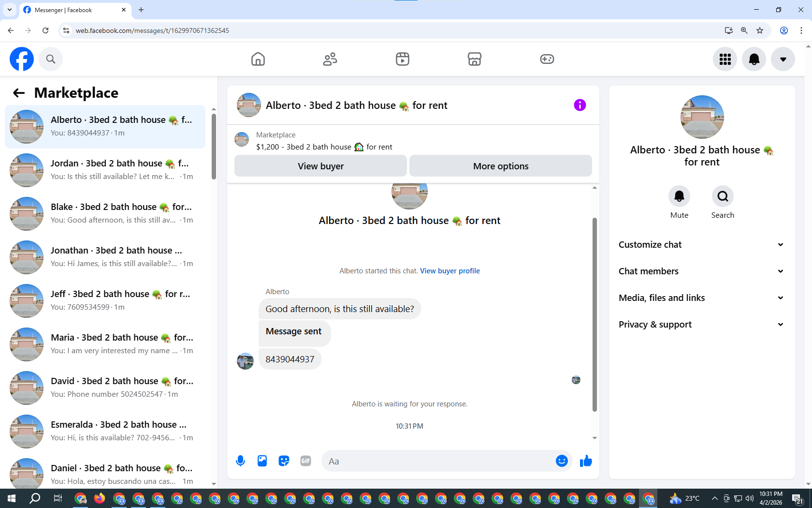Expand the Customize chat section
This screenshot has width=812, height=508.
(701, 245)
